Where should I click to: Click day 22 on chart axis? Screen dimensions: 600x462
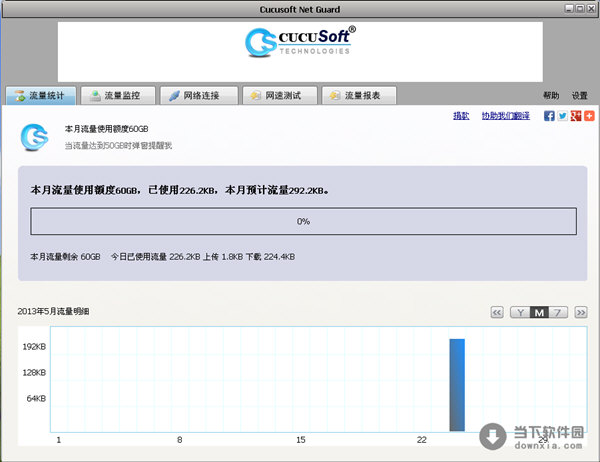tap(422, 440)
